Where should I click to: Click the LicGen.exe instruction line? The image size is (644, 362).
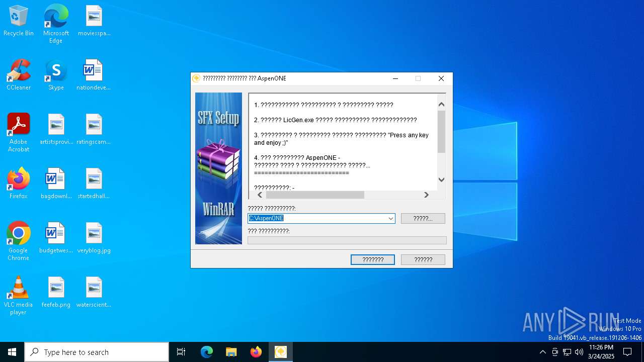(335, 120)
